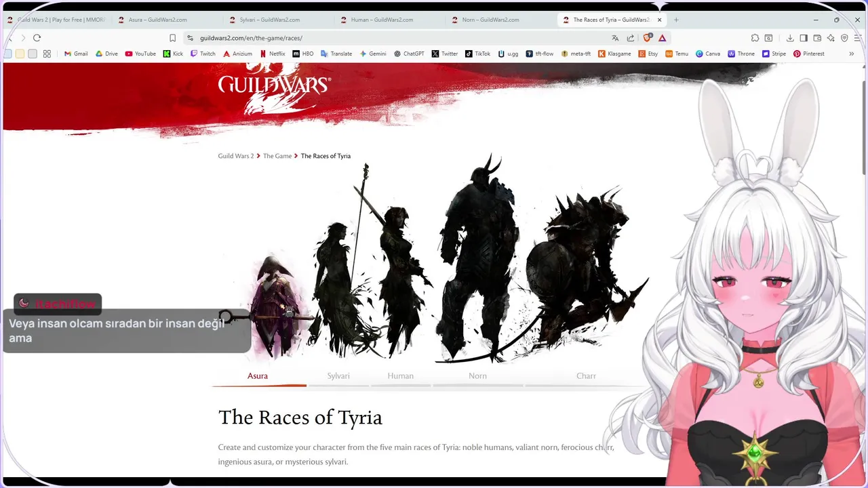Open the Brave Wallet icon
The width and height of the screenshot is (868, 488).
coord(817,38)
